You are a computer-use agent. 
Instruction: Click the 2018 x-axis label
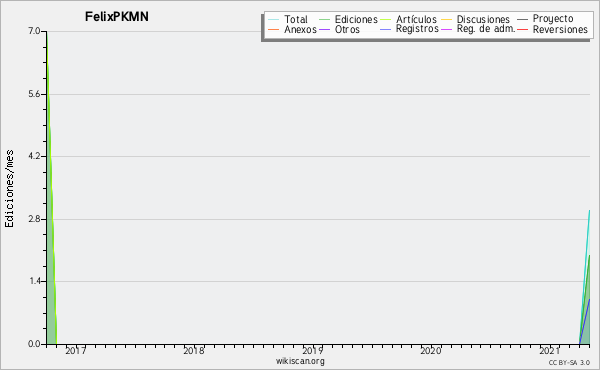194,350
